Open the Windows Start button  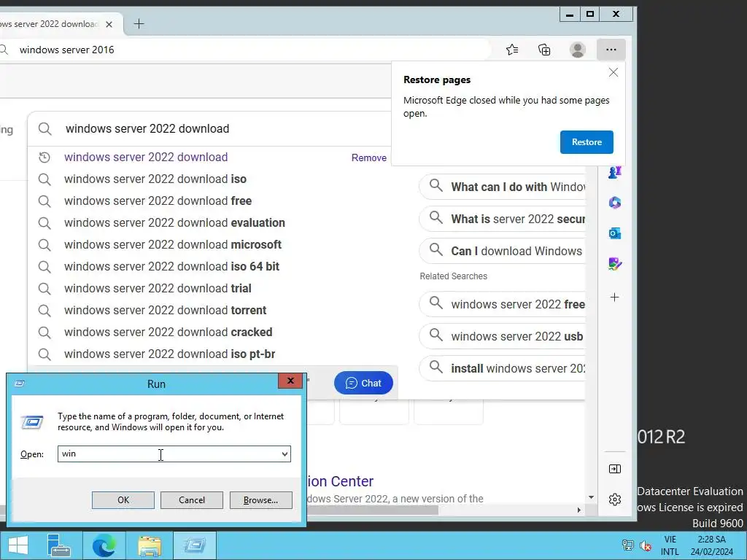(18, 545)
